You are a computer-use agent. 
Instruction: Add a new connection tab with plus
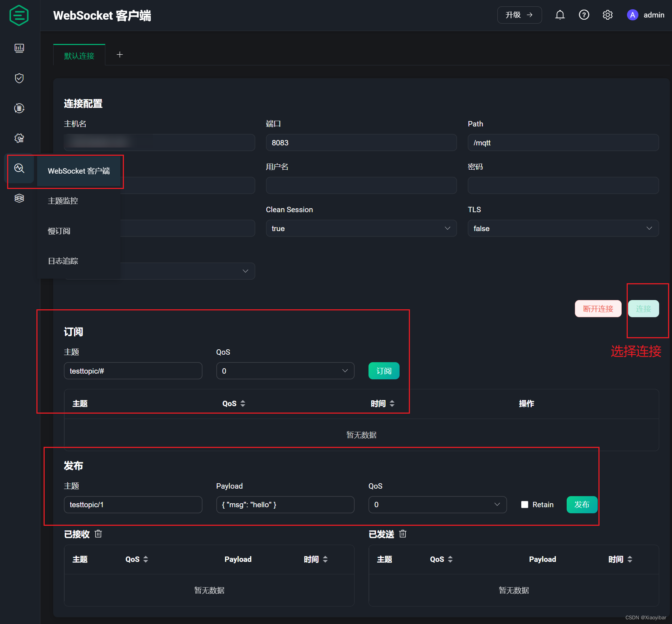120,54
